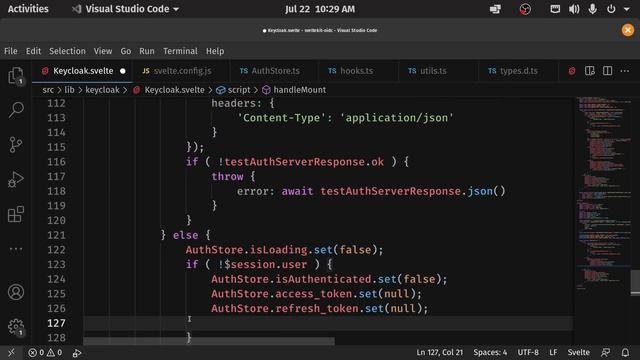The width and height of the screenshot is (640, 360).
Task: Open the Edit menu
Action: point(33,51)
